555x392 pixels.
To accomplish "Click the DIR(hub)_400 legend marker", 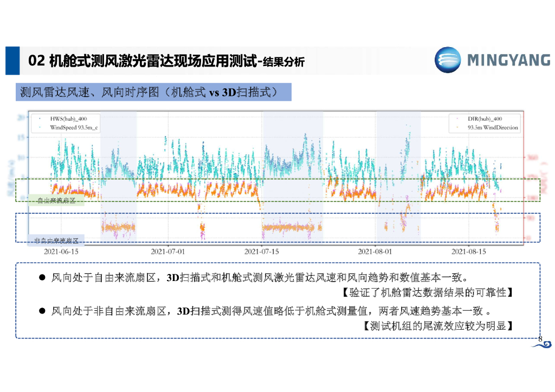I will click(x=457, y=118).
